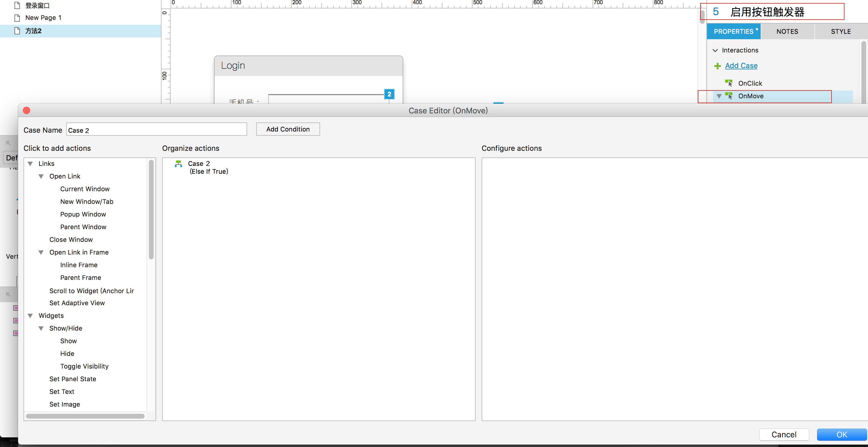Click the Login widget title on canvas
The image size is (868, 447).
pos(233,66)
